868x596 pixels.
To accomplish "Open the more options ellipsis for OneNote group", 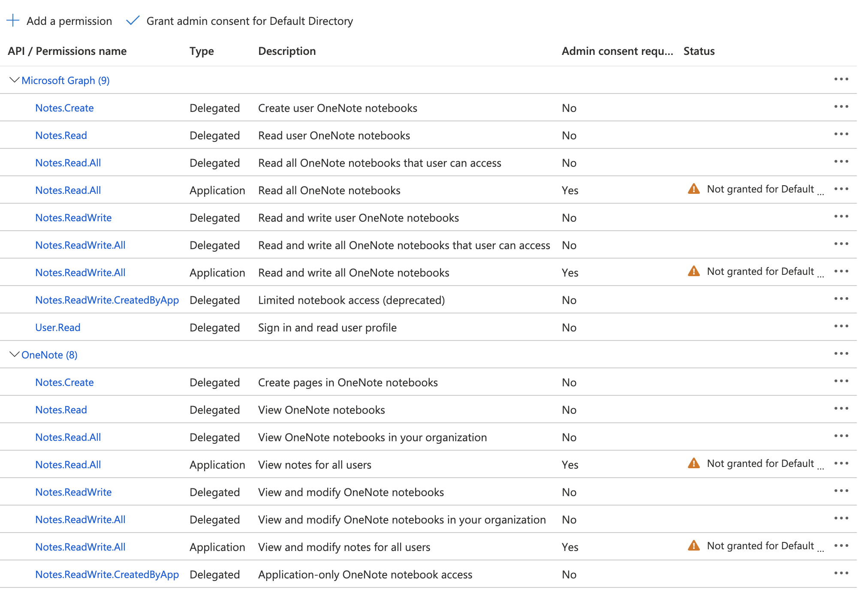I will tap(841, 354).
